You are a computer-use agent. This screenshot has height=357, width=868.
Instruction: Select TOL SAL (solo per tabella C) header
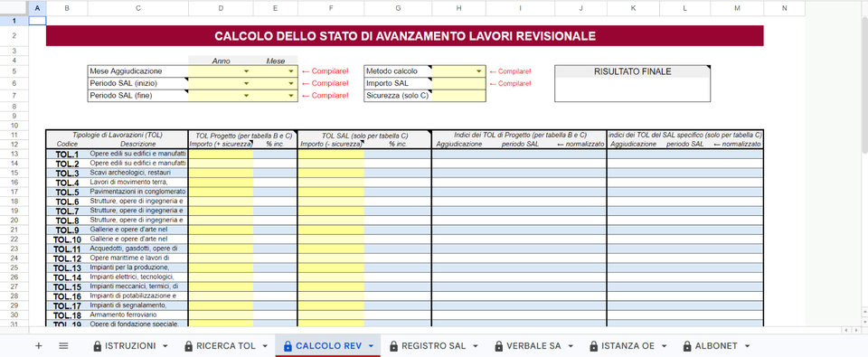coord(364,135)
